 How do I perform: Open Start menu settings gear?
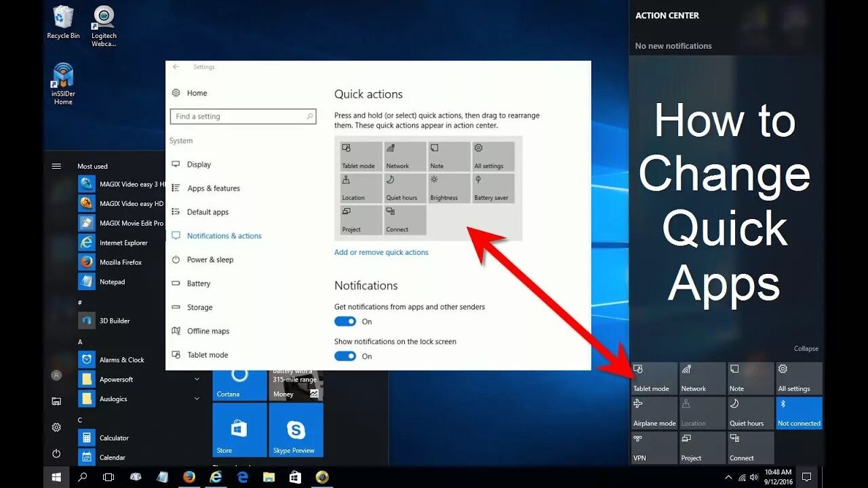(x=56, y=427)
